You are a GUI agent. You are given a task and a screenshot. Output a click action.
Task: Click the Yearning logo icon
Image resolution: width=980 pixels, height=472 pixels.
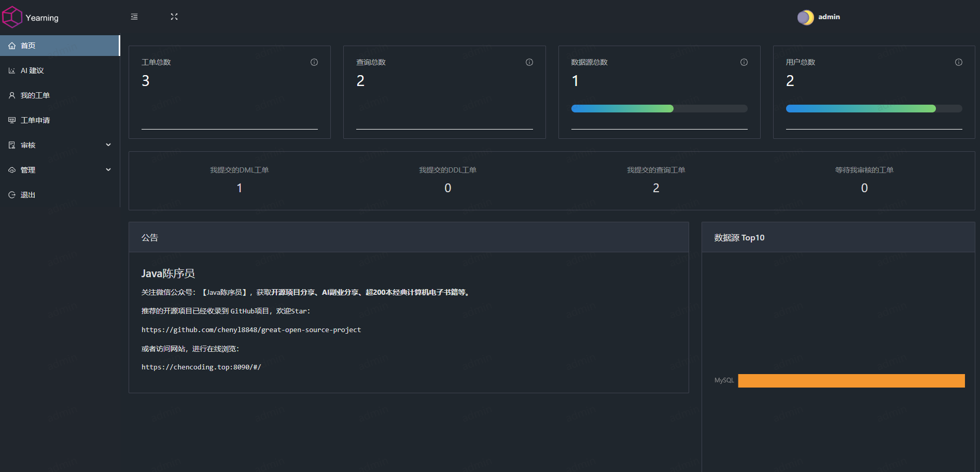(x=12, y=17)
